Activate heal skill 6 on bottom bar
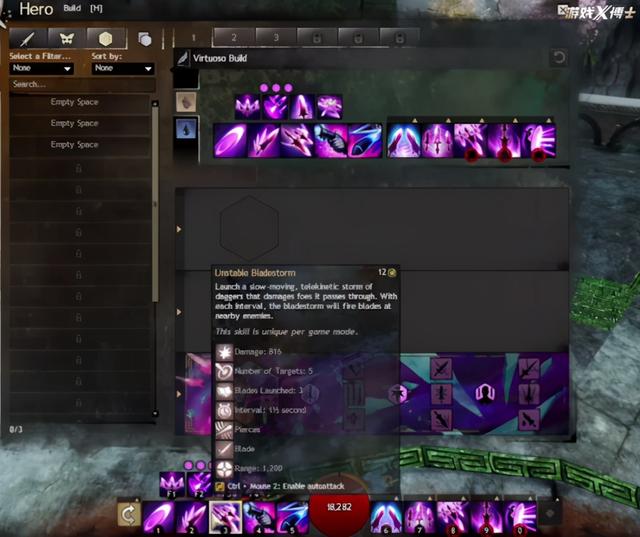Image resolution: width=640 pixels, height=537 pixels. point(386,517)
